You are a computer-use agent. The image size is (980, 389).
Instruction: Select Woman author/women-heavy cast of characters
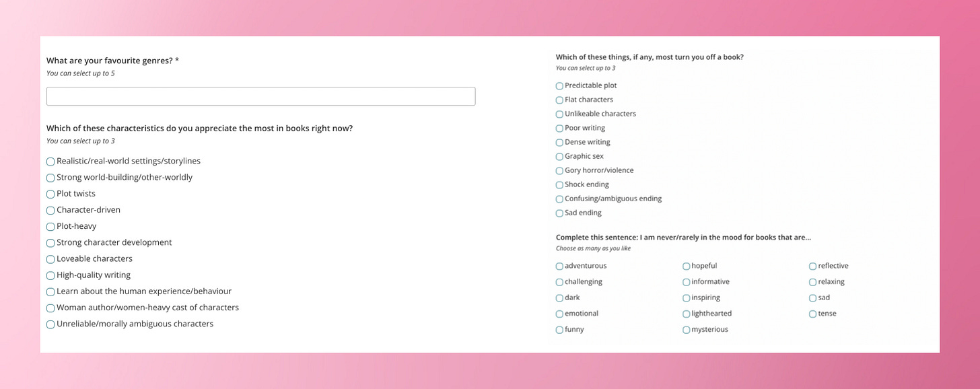point(50,308)
